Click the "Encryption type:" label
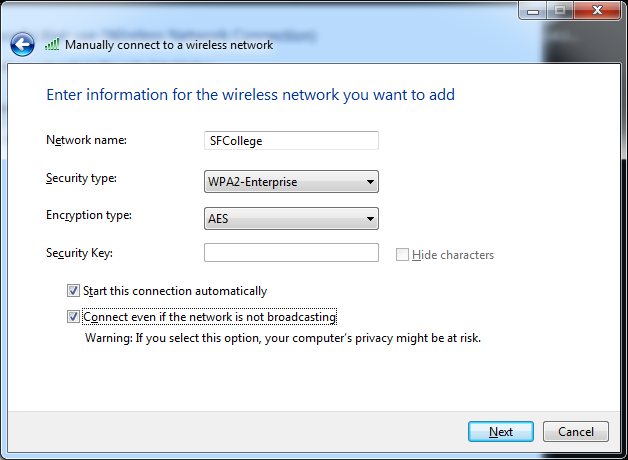This screenshot has width=628, height=460. (x=88, y=215)
